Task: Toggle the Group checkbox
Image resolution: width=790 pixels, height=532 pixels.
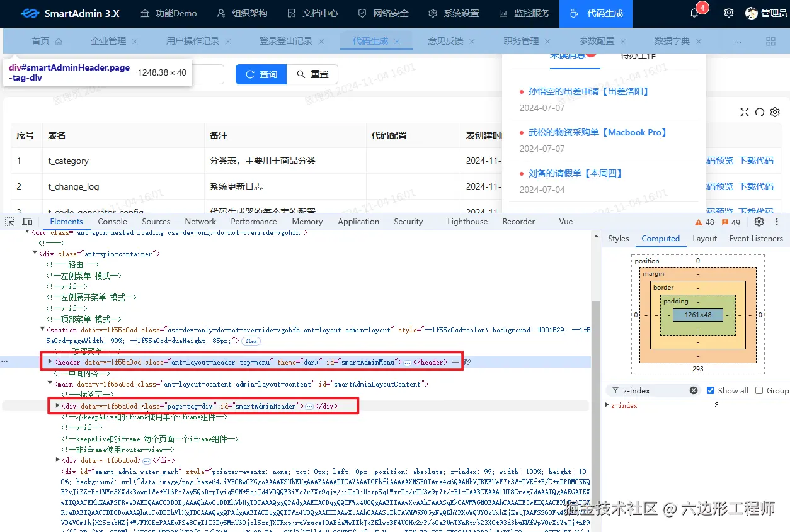Action: [759, 390]
